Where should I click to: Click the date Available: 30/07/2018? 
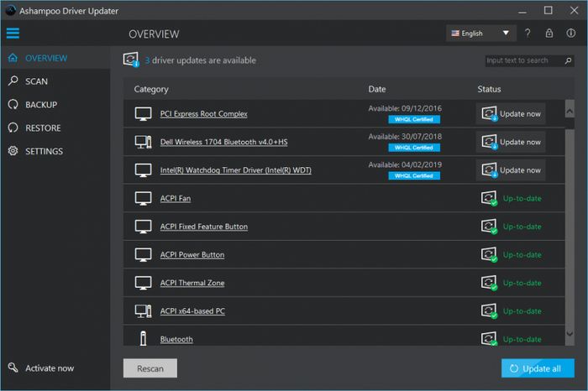(x=405, y=136)
